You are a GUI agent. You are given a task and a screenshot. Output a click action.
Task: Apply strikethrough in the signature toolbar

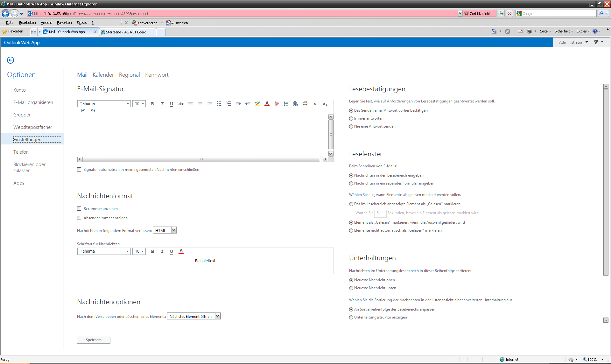[181, 104]
